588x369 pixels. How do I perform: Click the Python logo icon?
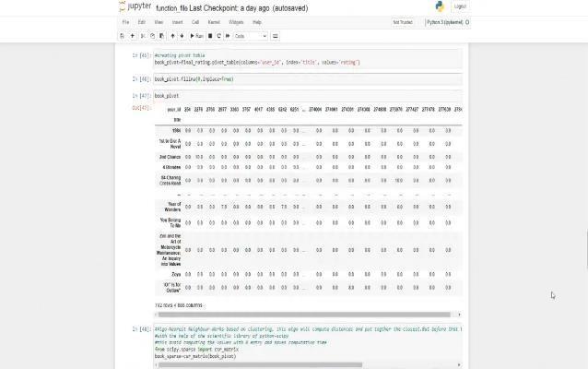click(x=440, y=6)
